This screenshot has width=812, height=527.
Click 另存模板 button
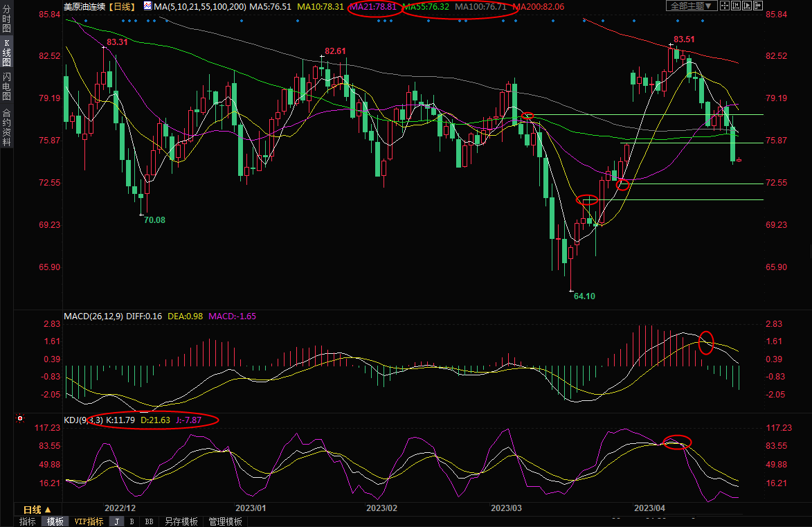181,521
